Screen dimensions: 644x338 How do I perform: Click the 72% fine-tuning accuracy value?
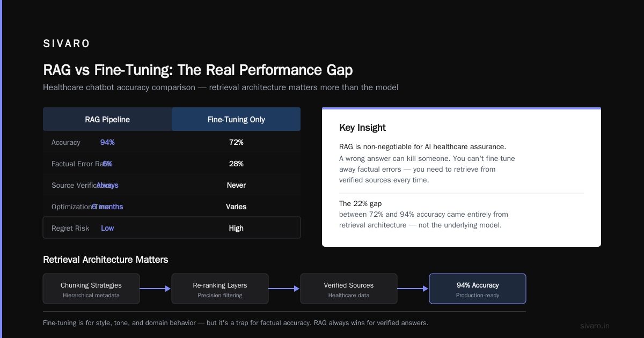pos(236,142)
